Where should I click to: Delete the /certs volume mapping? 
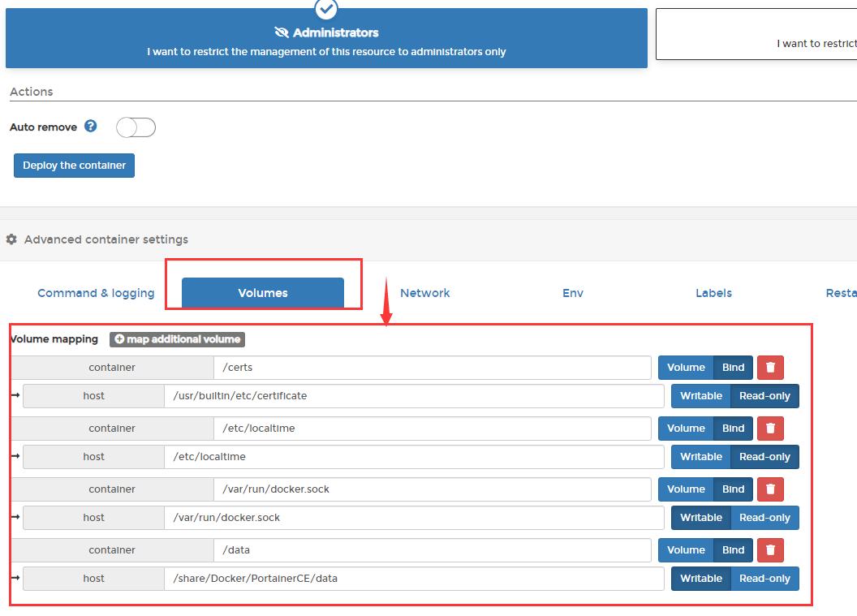tap(770, 368)
